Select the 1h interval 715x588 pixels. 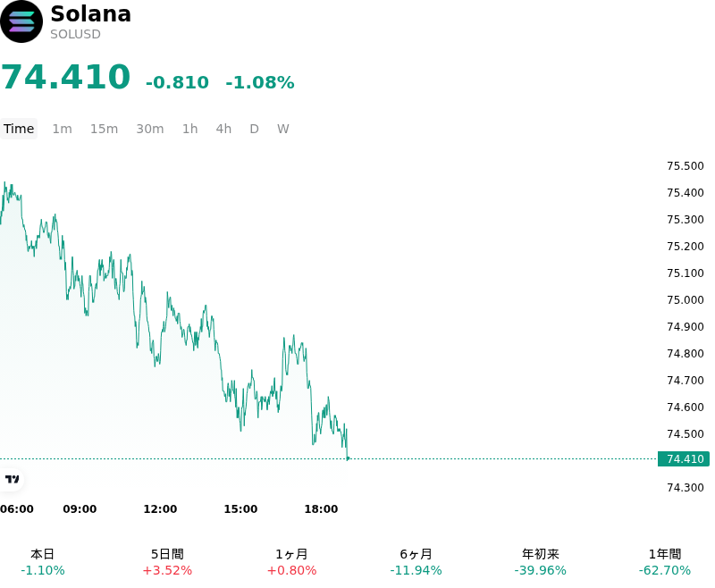click(x=190, y=129)
